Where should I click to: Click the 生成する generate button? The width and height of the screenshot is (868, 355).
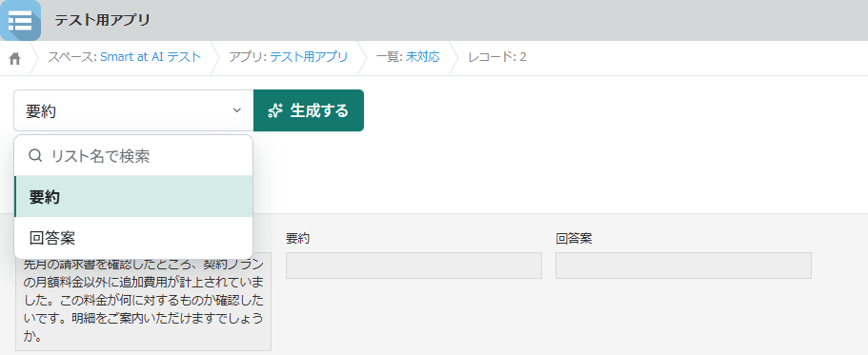tap(309, 110)
